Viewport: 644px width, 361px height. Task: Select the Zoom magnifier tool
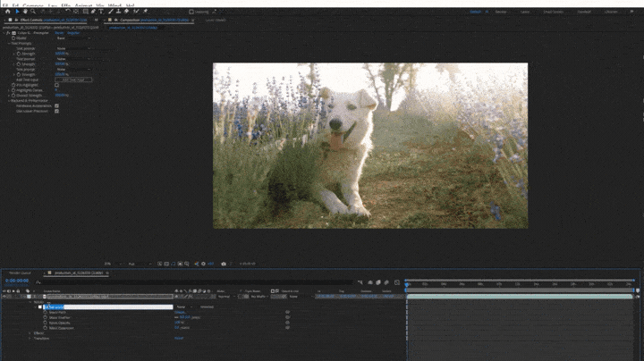[x=33, y=12]
